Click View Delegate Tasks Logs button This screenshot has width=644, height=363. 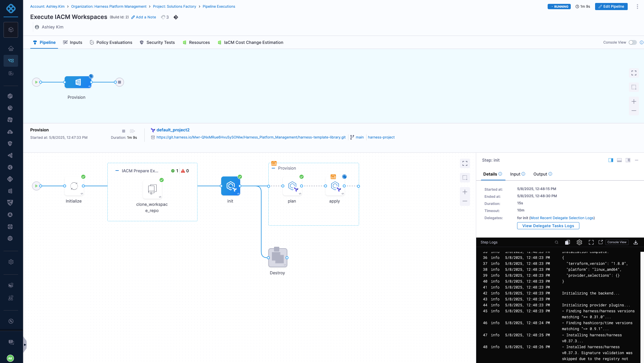[x=548, y=226]
